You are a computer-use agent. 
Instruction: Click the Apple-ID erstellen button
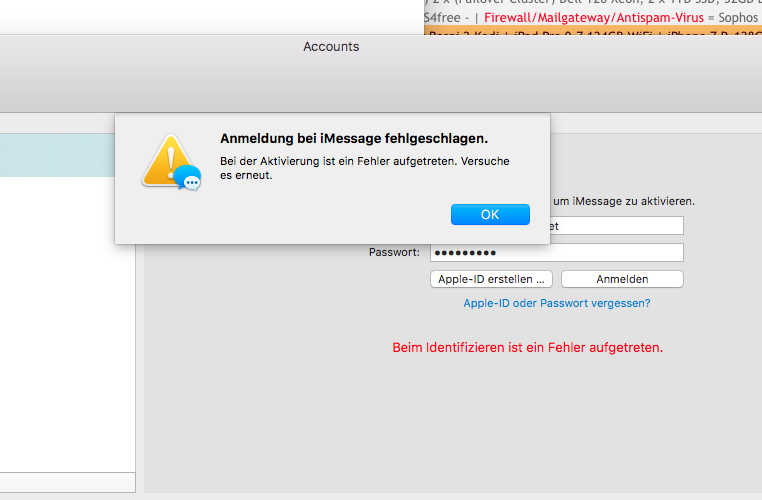[x=491, y=279]
